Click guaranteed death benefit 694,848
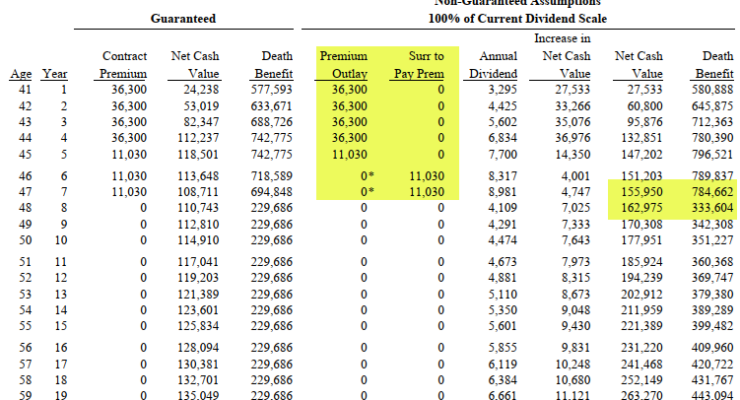The width and height of the screenshot is (740, 400). 271,192
